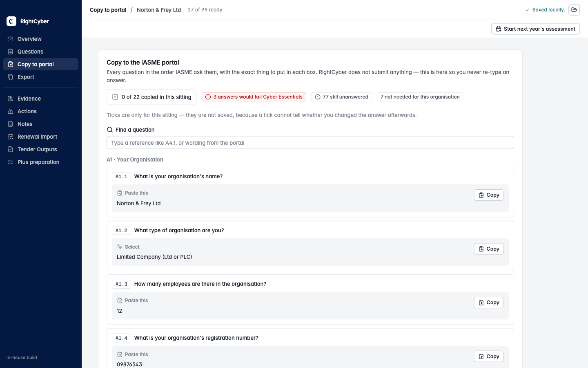Go to Renewal Import
The height and width of the screenshot is (368, 588).
point(41,137)
